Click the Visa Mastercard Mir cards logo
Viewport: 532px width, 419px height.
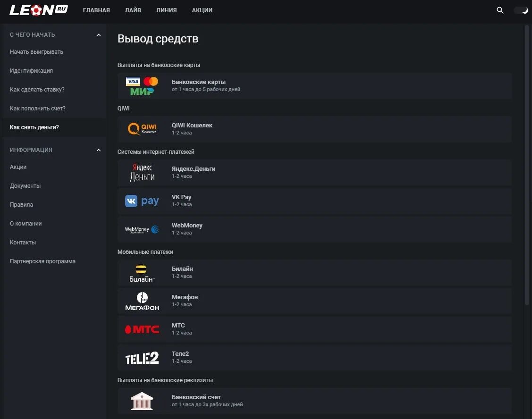[142, 86]
